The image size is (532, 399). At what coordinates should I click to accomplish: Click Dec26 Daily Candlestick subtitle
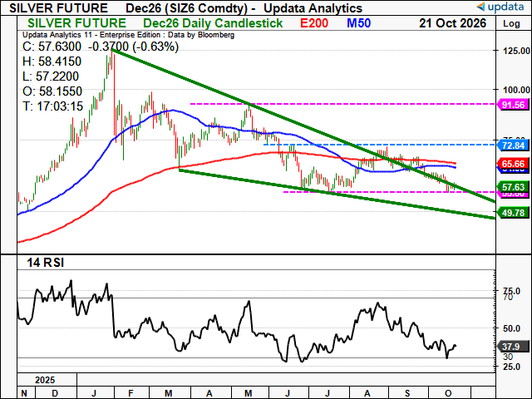click(213, 23)
